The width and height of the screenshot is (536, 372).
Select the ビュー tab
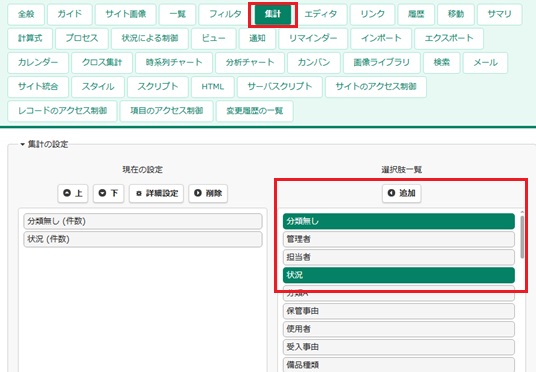pyautogui.click(x=213, y=38)
